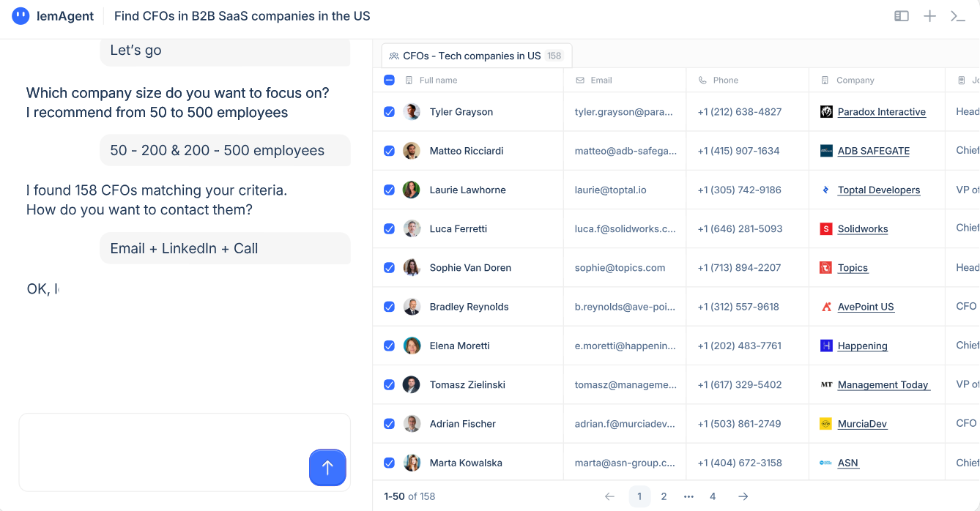This screenshot has height=511, width=980.
Task: Click Laurie Lawhorne's avatar photo
Action: 412,190
